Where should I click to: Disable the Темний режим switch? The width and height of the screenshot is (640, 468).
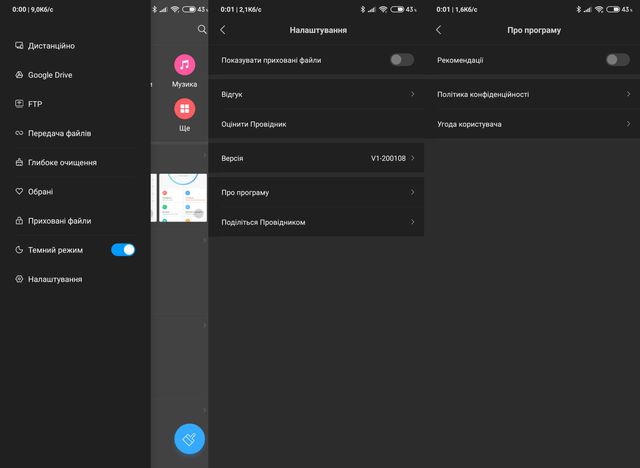[123, 249]
